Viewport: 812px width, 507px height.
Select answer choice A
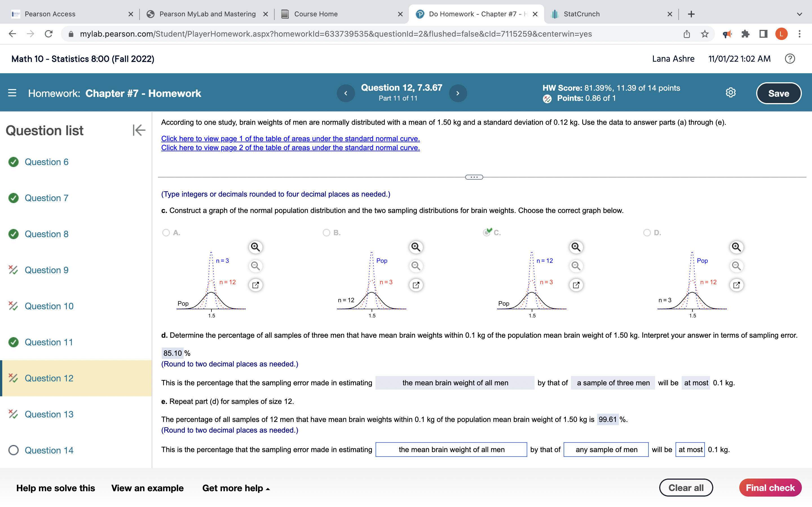166,232
